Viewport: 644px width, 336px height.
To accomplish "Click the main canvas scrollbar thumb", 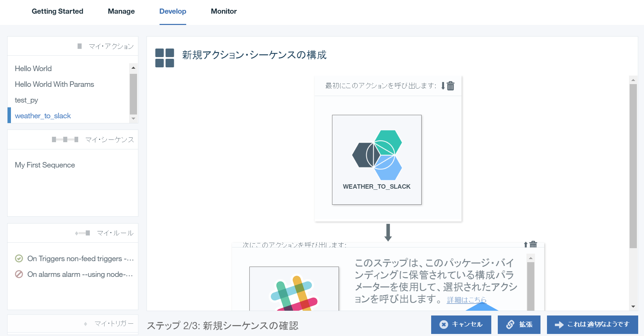I will [x=633, y=166].
